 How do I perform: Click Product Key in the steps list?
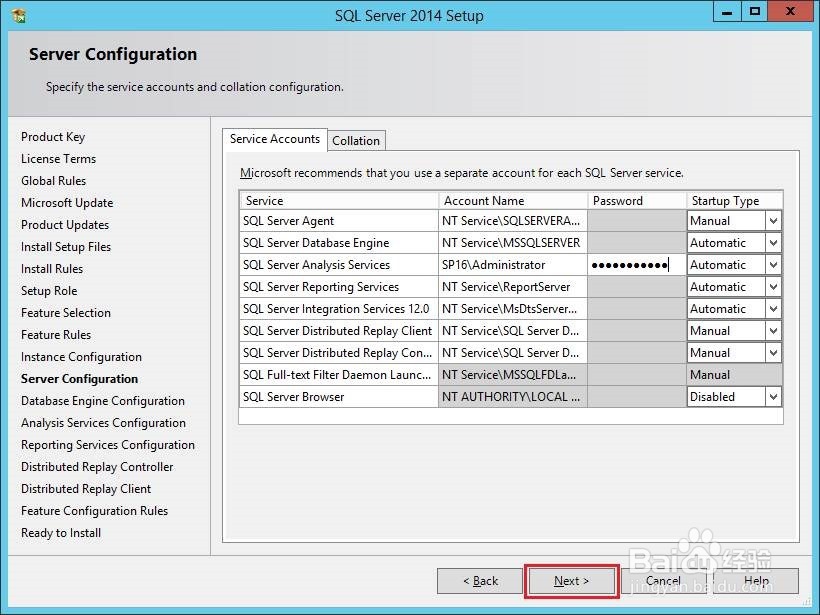pyautogui.click(x=53, y=137)
